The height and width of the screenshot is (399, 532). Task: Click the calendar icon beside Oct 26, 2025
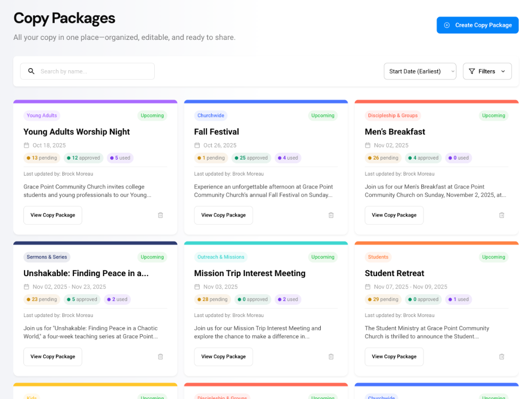(x=197, y=145)
